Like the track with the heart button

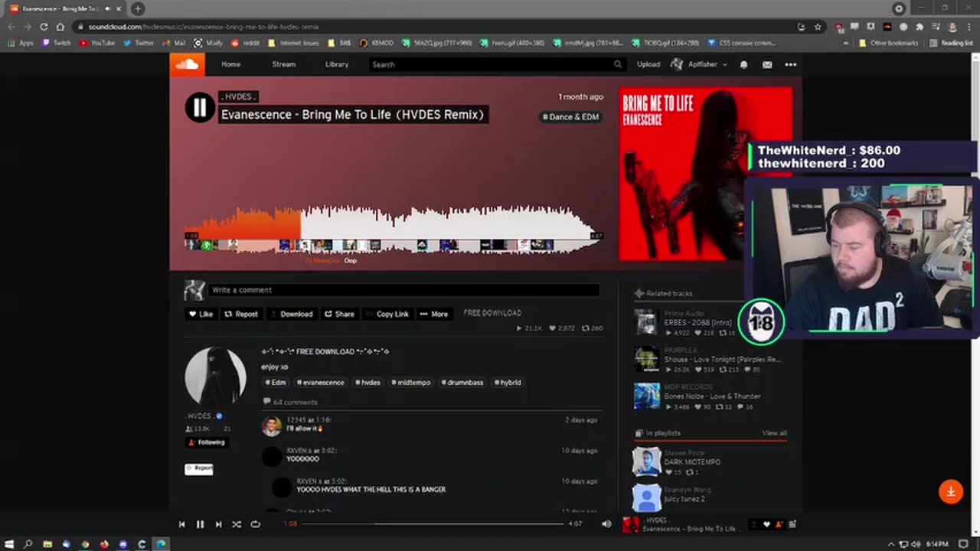click(201, 314)
